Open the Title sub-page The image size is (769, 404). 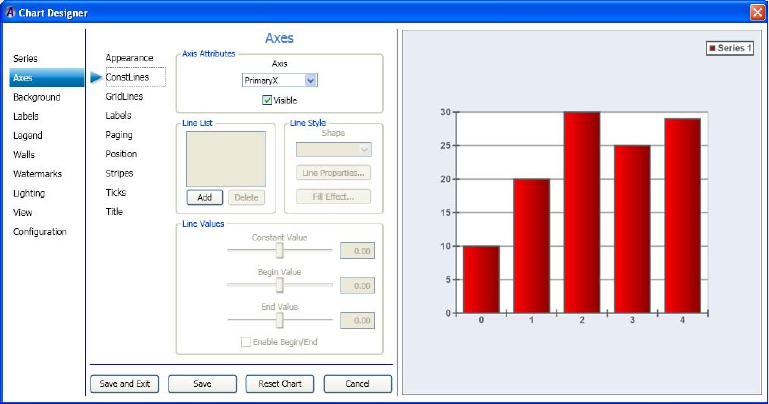(x=114, y=211)
